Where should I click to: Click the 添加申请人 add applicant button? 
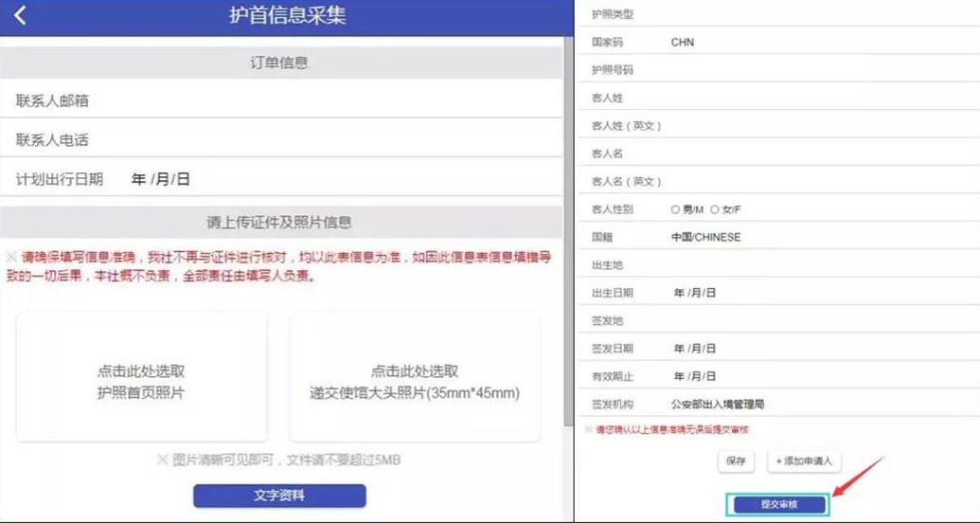[803, 461]
